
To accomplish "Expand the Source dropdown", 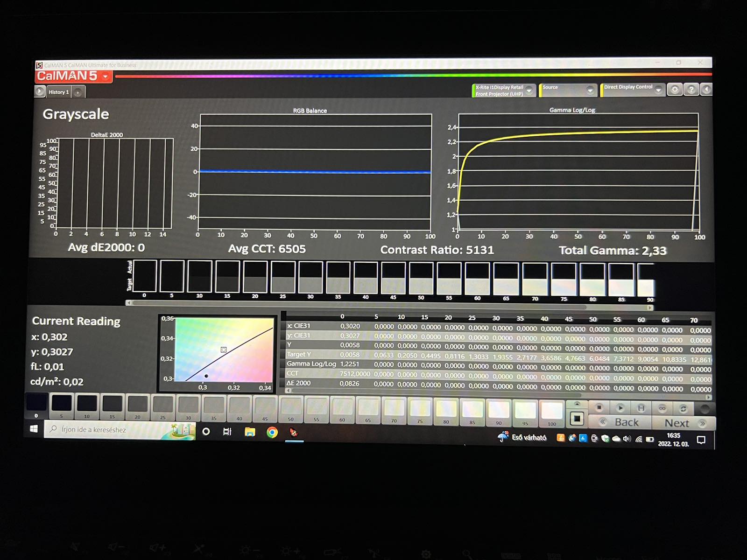I will pos(590,91).
